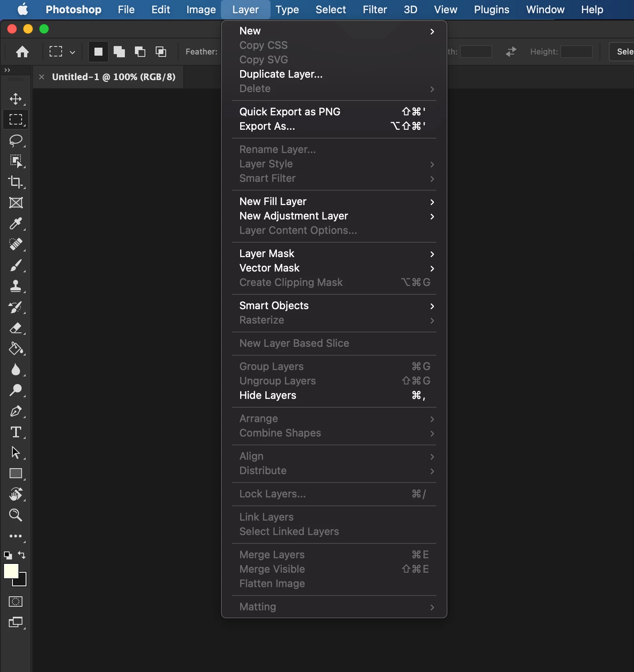Image resolution: width=634 pixels, height=672 pixels.
Task: Open the Select menu
Action: click(x=331, y=10)
